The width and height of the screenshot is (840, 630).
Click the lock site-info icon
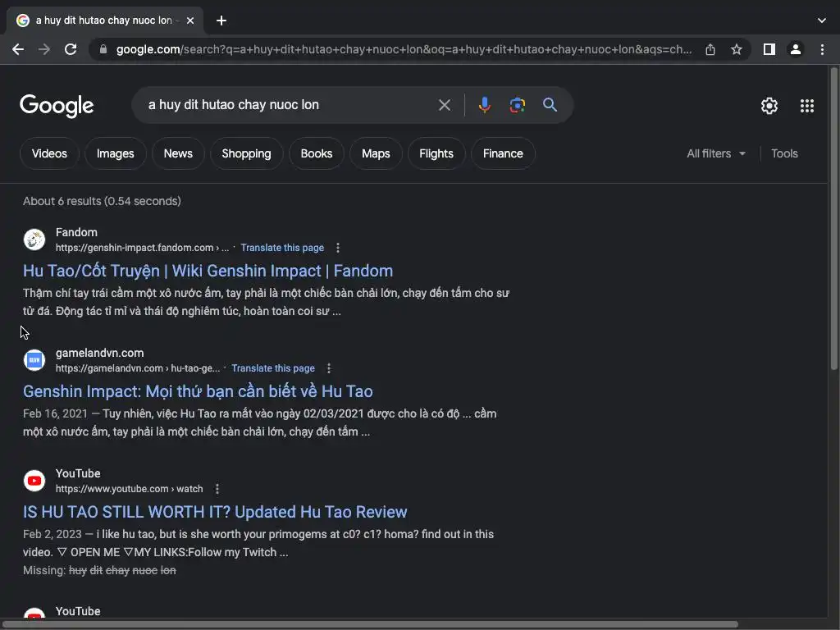pyautogui.click(x=103, y=49)
